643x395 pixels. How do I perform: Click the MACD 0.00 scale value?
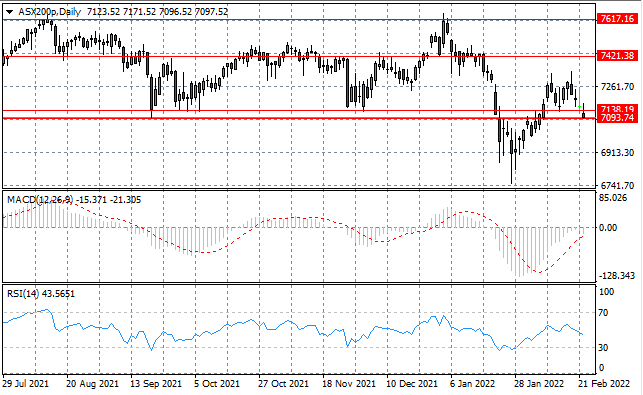pyautogui.click(x=608, y=228)
